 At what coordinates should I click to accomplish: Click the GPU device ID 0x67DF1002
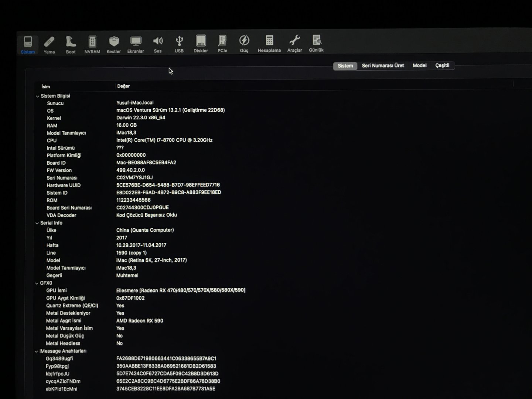pos(130,298)
